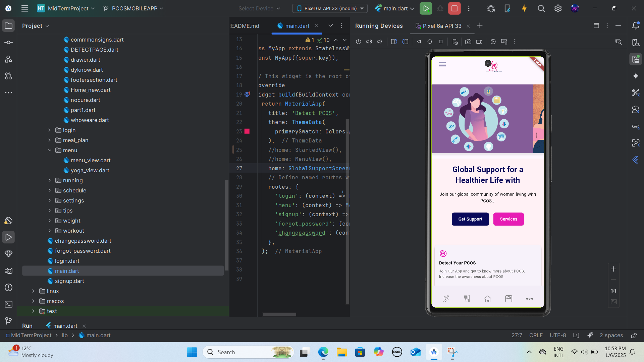Open Device Manager icon in toolbar
This screenshot has width=644, height=362.
[x=507, y=8]
